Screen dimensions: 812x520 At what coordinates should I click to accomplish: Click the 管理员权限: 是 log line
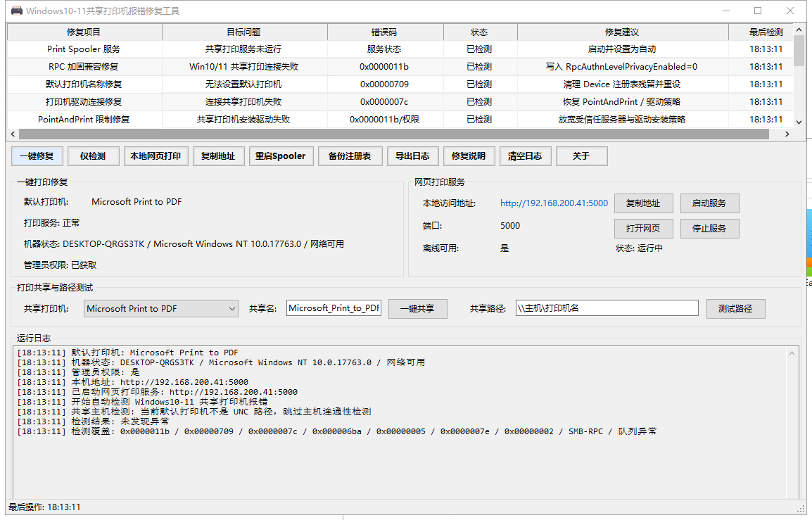coord(78,372)
